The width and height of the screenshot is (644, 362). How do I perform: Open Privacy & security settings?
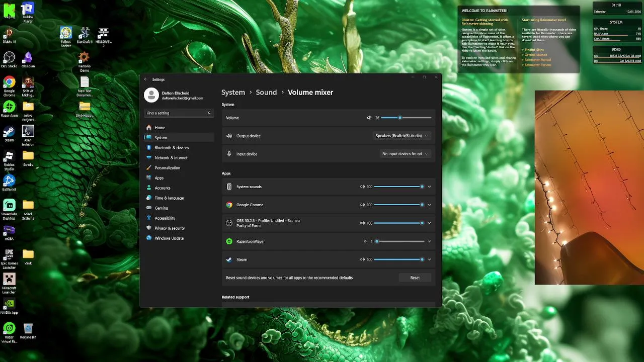[x=179, y=228]
